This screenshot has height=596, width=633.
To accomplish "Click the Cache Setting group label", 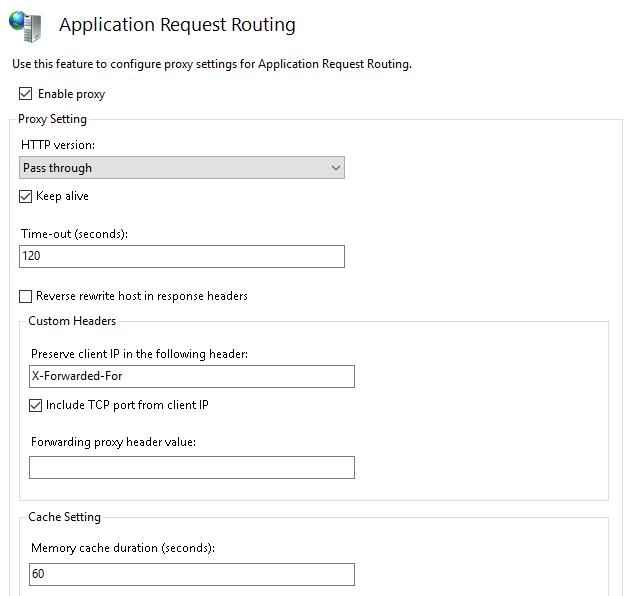I will coord(64,517).
